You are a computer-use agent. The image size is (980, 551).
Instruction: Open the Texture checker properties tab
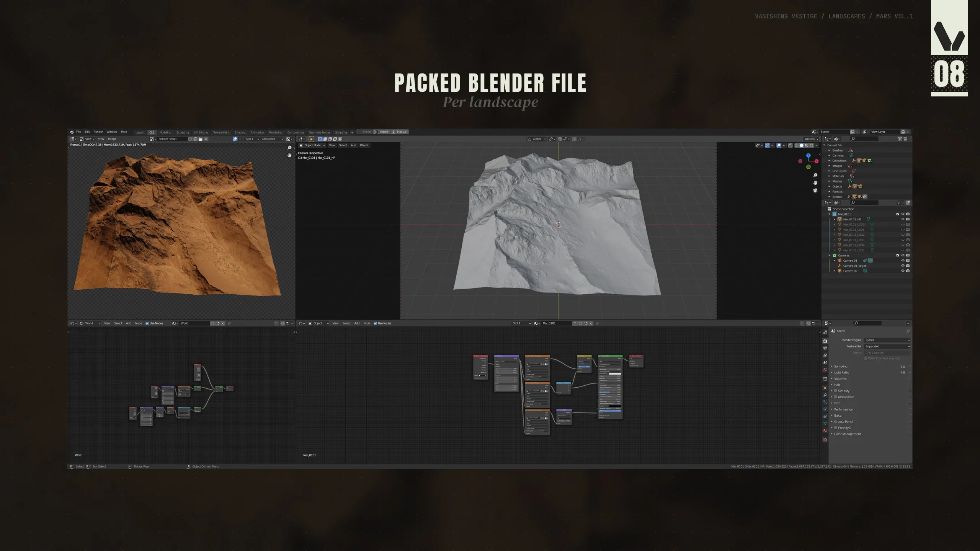tap(825, 440)
